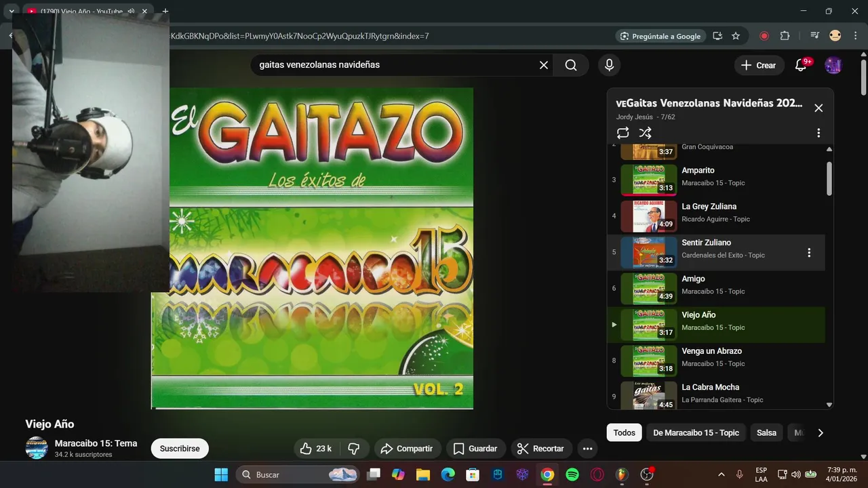868x488 pixels.
Task: Select Sentir Zuliano in playlist
Action: [x=716, y=253]
